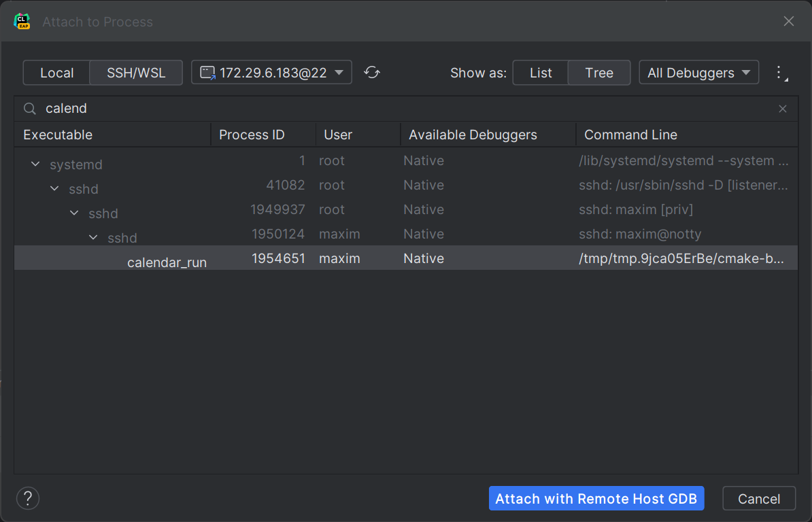The image size is (812, 522).
Task: Open the All Debuggers filter dropdown
Action: 698,73
